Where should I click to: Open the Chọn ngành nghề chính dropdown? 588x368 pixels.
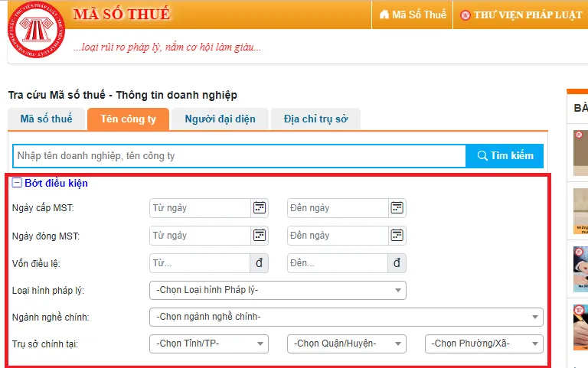pos(346,317)
